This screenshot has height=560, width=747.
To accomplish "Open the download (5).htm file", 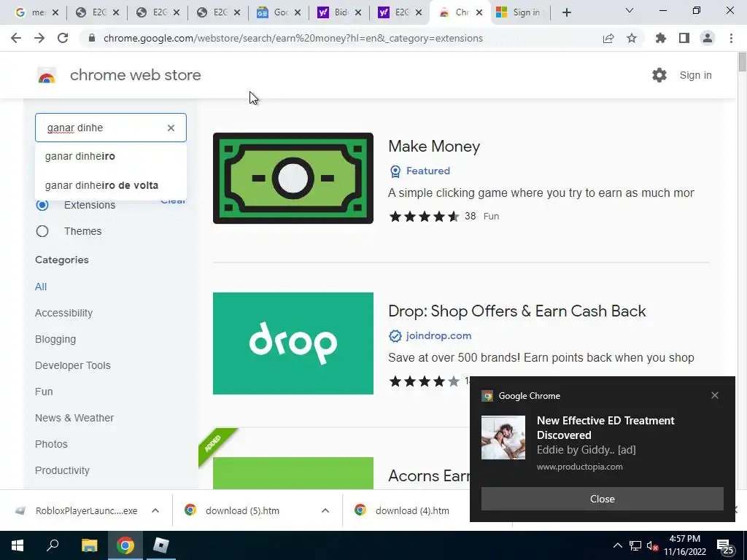I will tap(242, 510).
